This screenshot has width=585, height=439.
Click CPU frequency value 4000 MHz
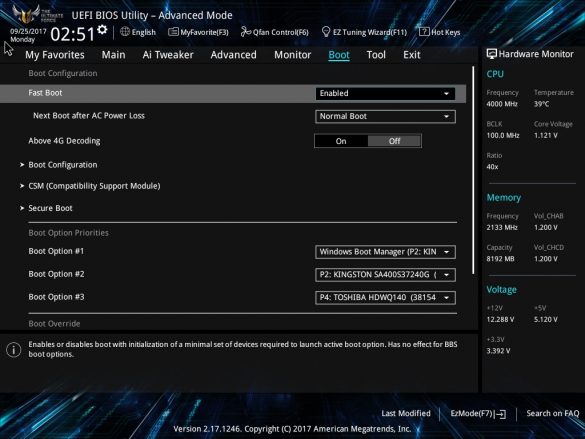tap(502, 104)
